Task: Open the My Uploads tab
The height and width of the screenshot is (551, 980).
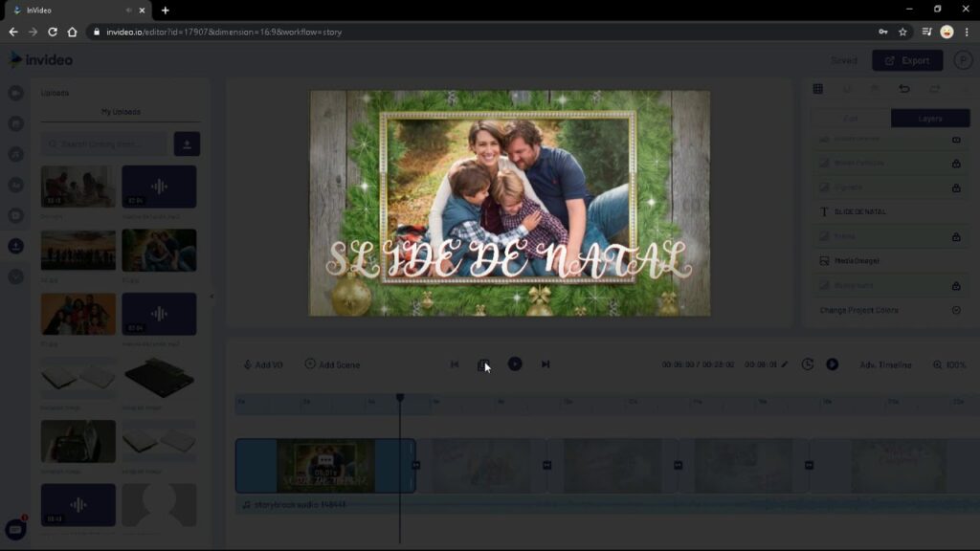Action: click(121, 112)
